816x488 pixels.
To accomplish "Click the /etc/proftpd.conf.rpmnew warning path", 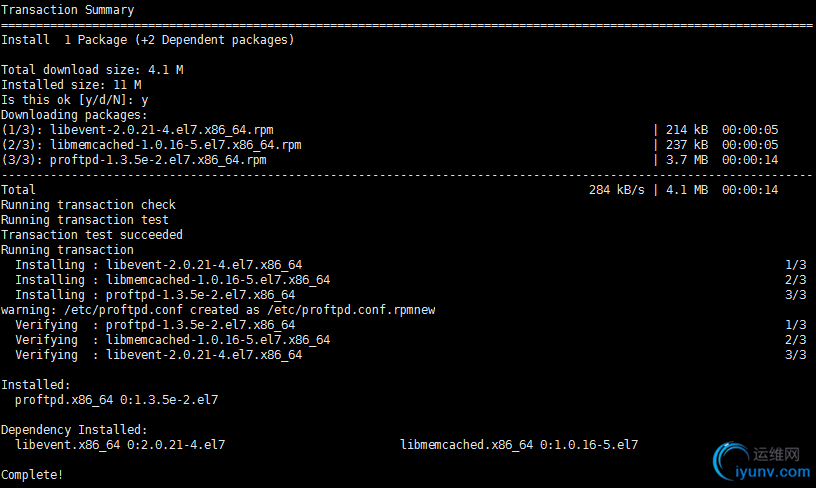I will point(351,310).
